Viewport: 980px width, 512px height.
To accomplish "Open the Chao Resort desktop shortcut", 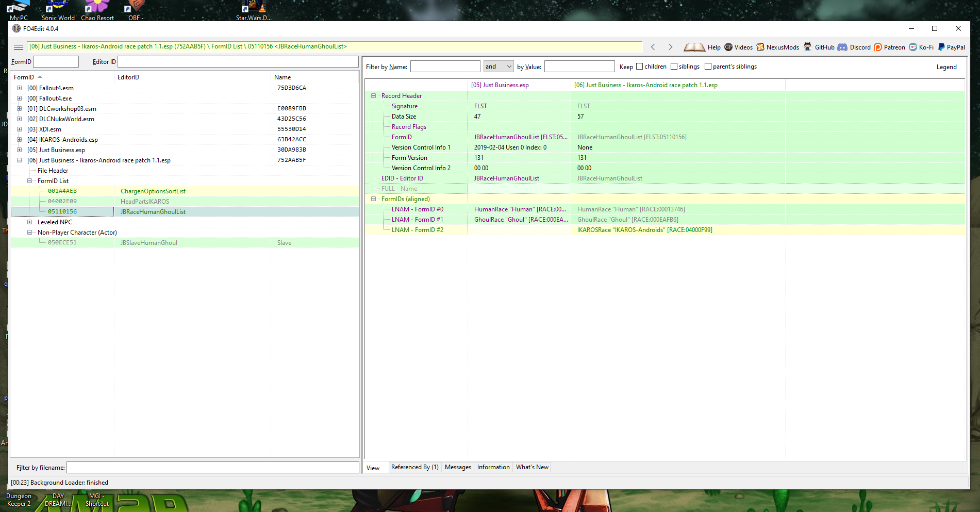I will point(97,10).
